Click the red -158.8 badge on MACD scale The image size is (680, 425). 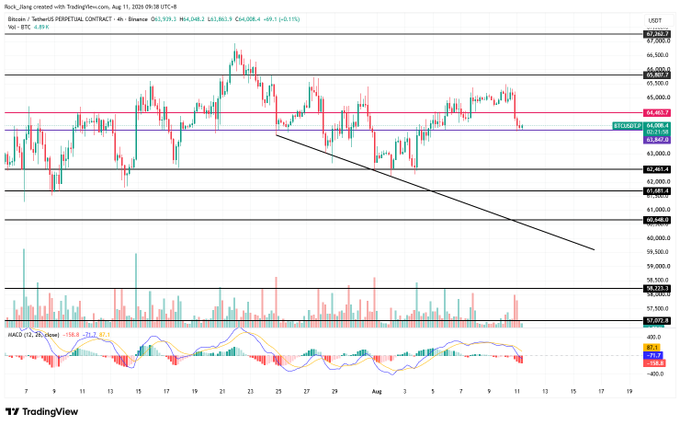(654, 363)
